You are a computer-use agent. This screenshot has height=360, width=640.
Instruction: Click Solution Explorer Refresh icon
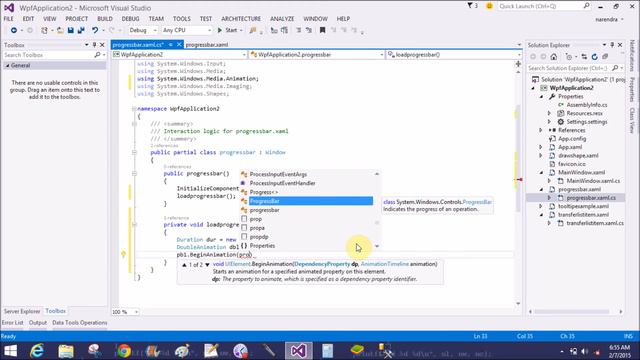pos(594,57)
